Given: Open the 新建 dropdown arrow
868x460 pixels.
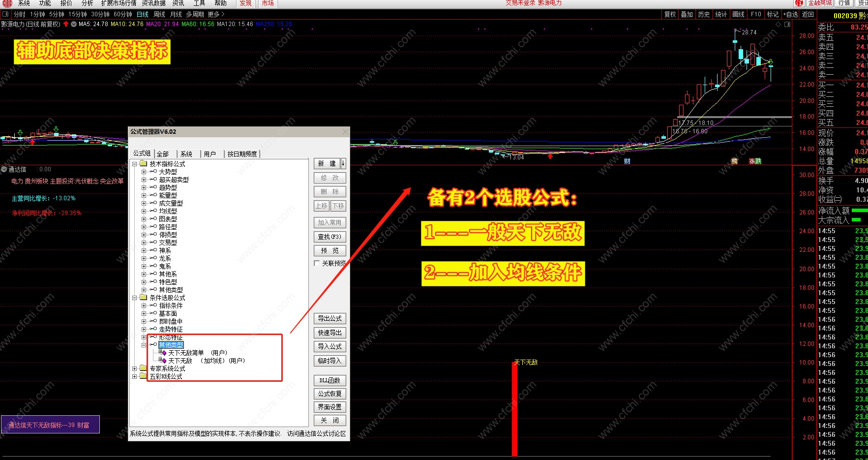Looking at the screenshot, I should pyautogui.click(x=343, y=163).
